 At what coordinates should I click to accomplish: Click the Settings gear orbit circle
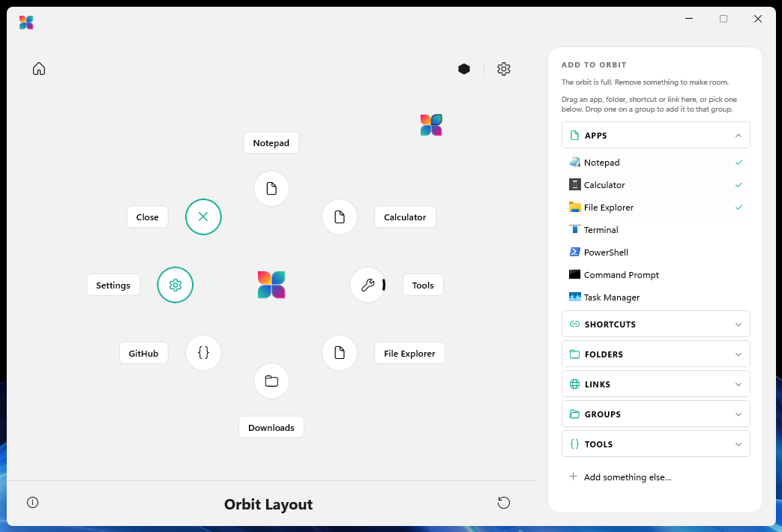pos(175,285)
